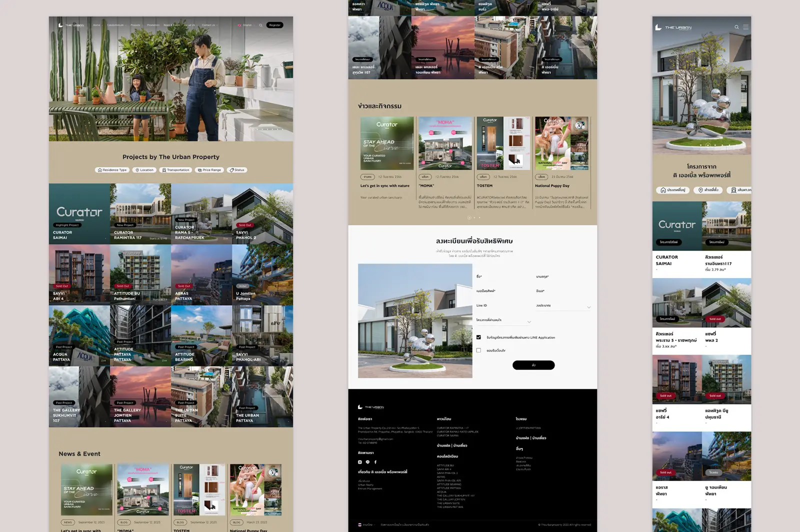Submit the registration form with black button

[533, 365]
